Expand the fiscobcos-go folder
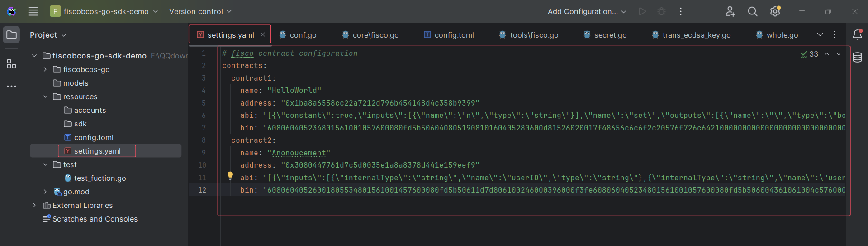The image size is (868, 246). (45, 69)
